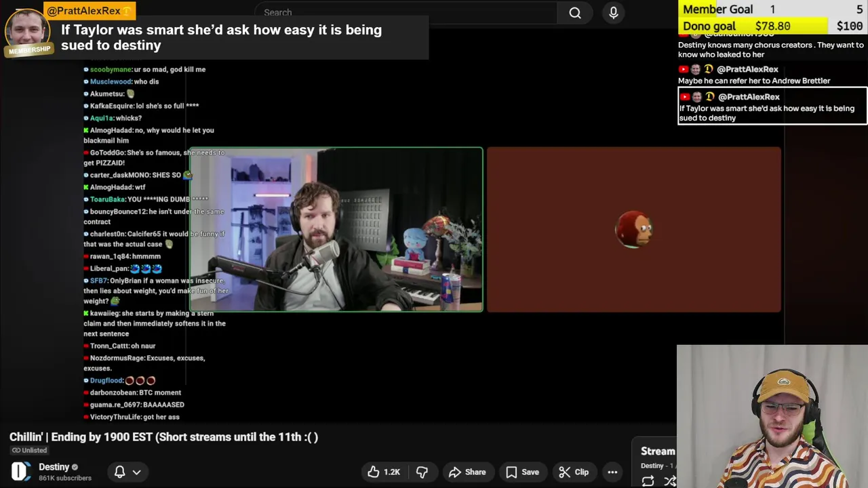Click chat message 'Maybe he can refer her to Andrew Brettler'
The width and height of the screenshot is (868, 488).
pyautogui.click(x=754, y=81)
